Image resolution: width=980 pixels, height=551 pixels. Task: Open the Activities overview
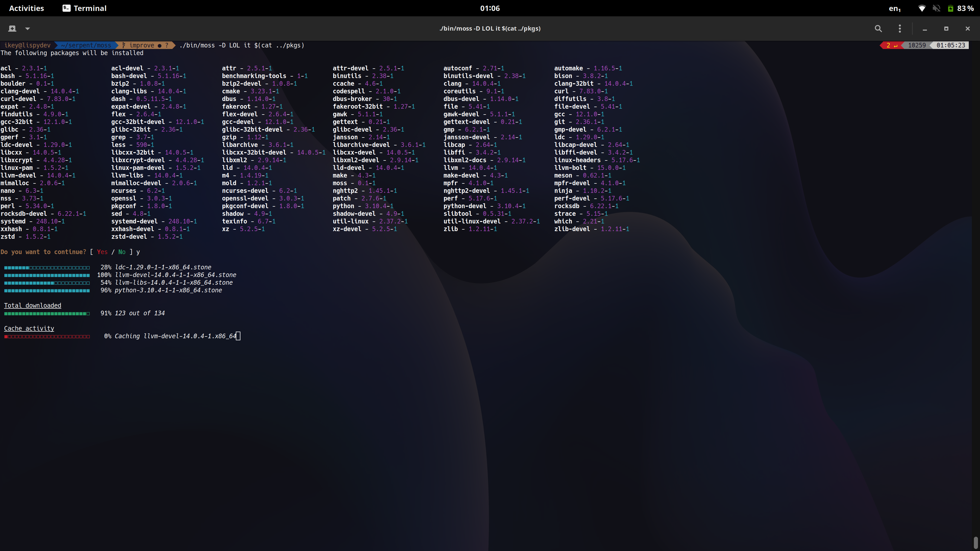(x=26, y=8)
